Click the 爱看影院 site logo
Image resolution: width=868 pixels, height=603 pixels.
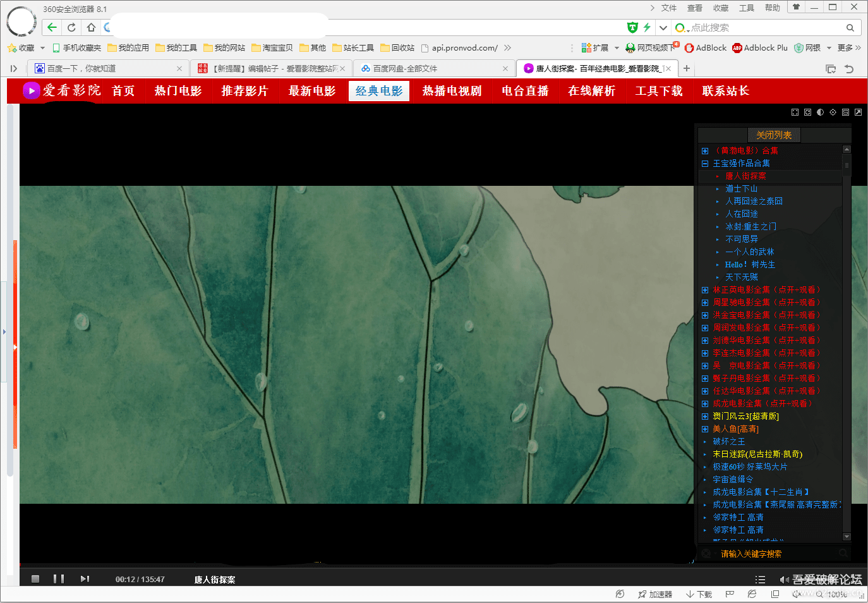coord(62,90)
